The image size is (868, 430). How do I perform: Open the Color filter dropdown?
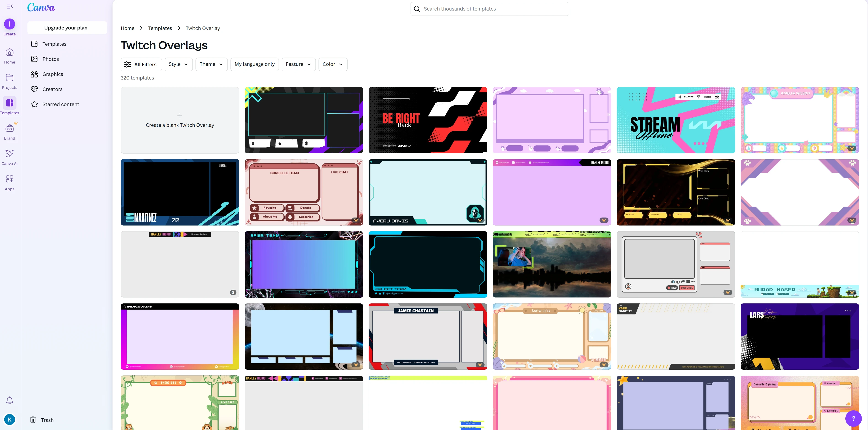(332, 64)
